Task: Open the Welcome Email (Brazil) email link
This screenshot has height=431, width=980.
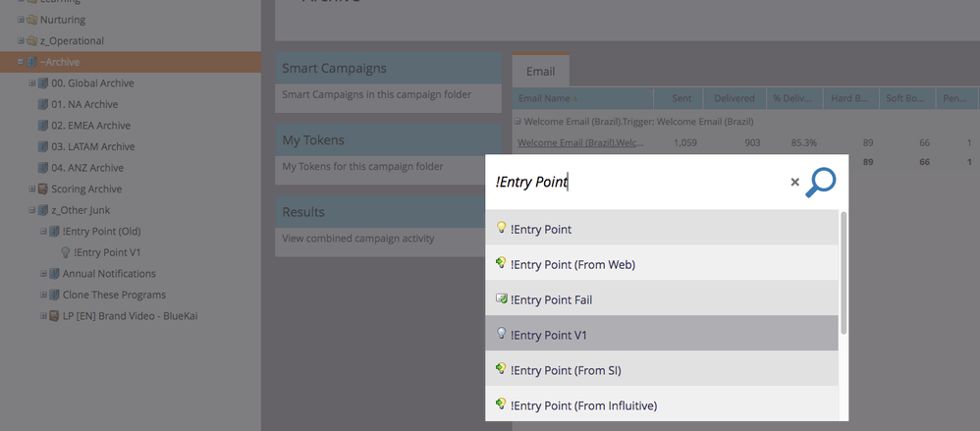Action: pos(580,142)
